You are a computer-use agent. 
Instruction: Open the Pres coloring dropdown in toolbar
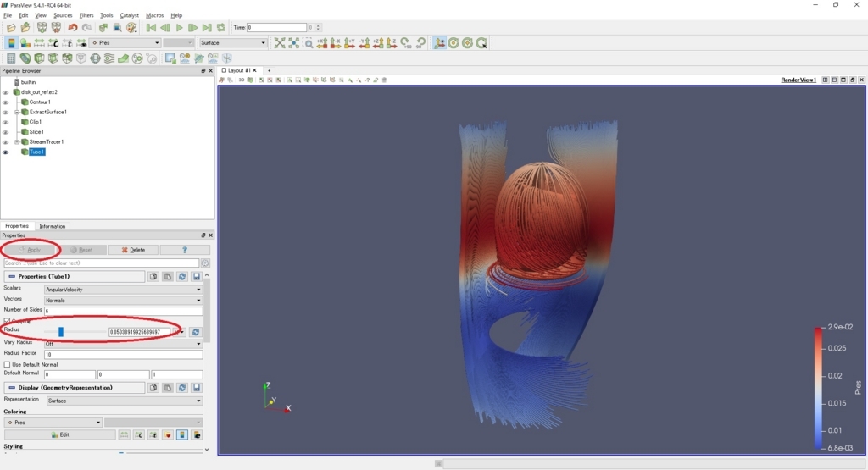[x=125, y=43]
